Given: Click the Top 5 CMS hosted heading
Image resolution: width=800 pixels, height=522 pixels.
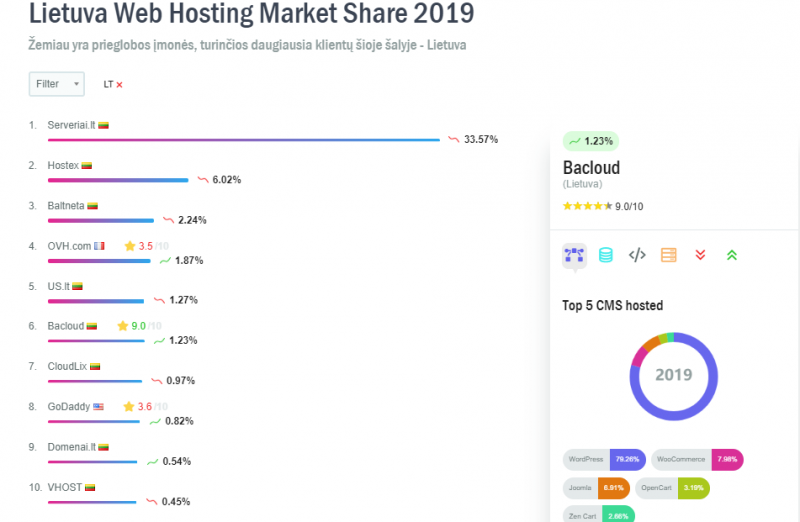Looking at the screenshot, I should 613,306.
